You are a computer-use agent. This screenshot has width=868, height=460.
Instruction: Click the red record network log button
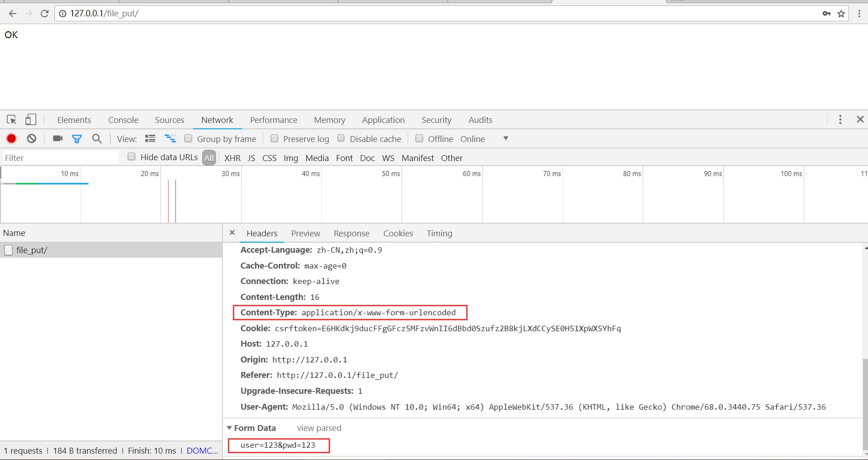11,139
